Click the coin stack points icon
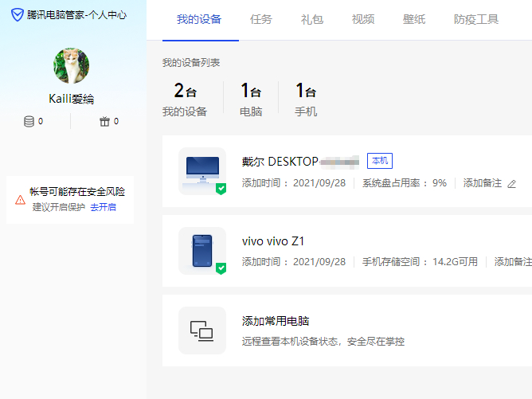The image size is (532, 399). [x=29, y=122]
